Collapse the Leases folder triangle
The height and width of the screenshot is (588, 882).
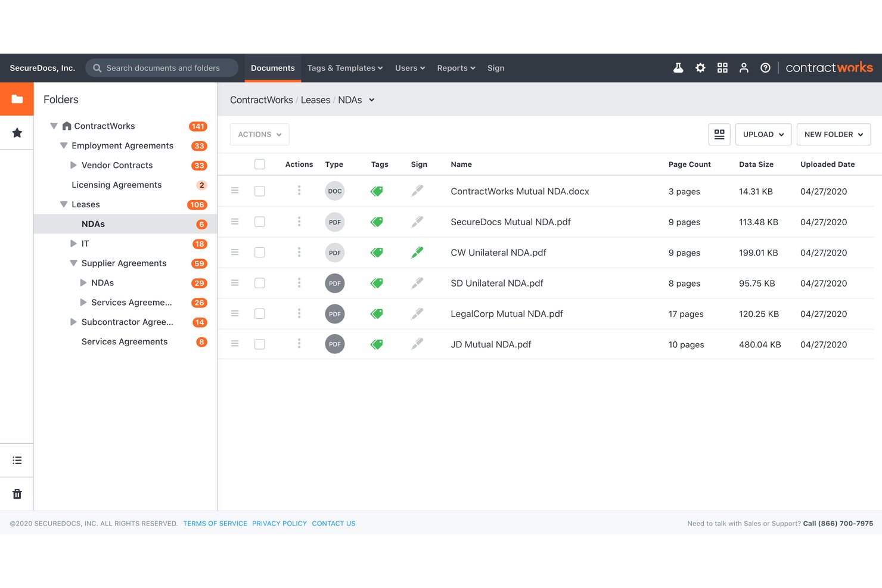(x=64, y=204)
